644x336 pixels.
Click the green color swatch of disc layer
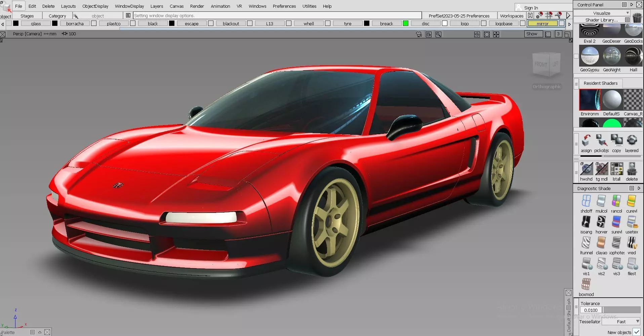point(406,24)
